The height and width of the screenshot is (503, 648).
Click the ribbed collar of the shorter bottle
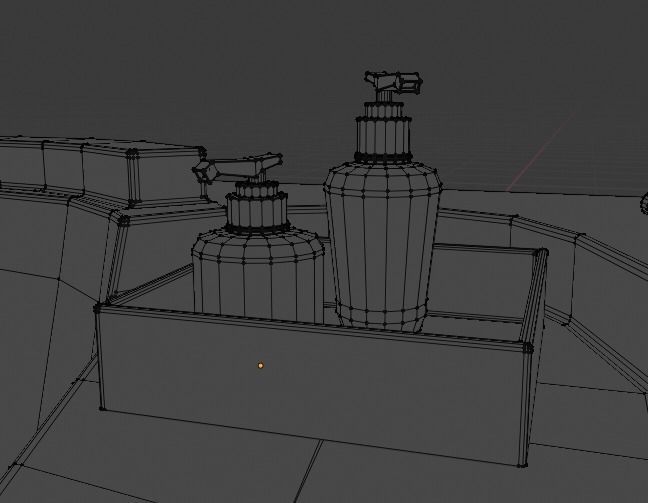click(257, 213)
